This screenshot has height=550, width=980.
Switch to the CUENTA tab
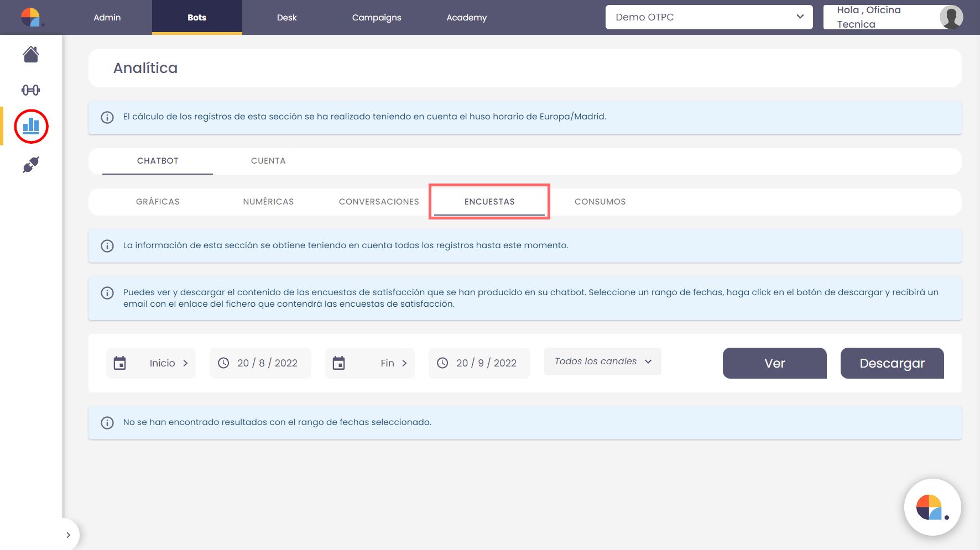coord(268,161)
